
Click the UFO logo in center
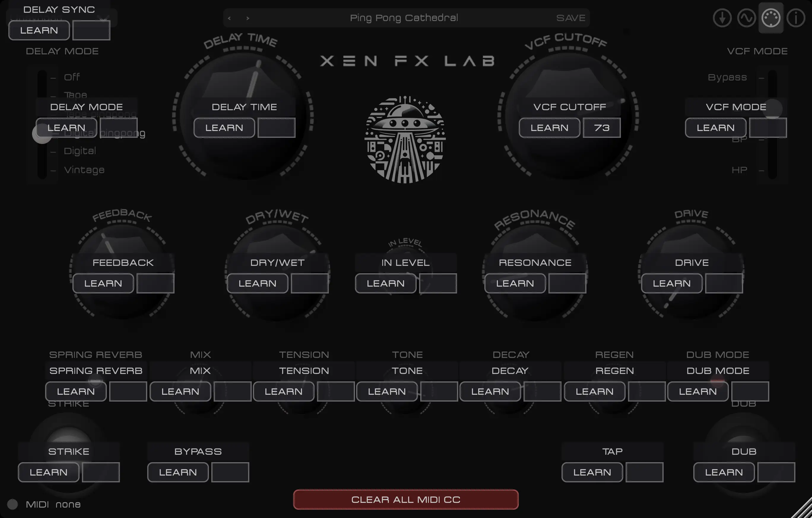[x=405, y=139]
